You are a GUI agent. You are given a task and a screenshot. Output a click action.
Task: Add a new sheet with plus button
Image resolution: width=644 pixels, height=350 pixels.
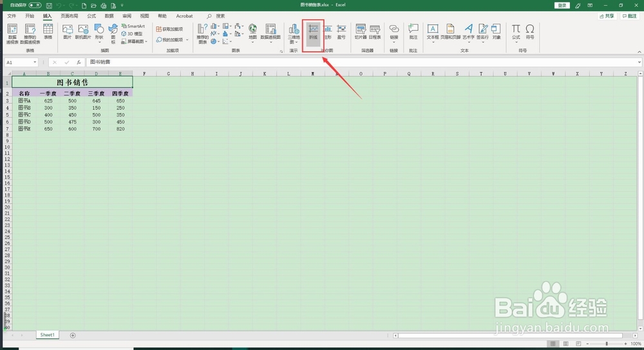(73, 335)
